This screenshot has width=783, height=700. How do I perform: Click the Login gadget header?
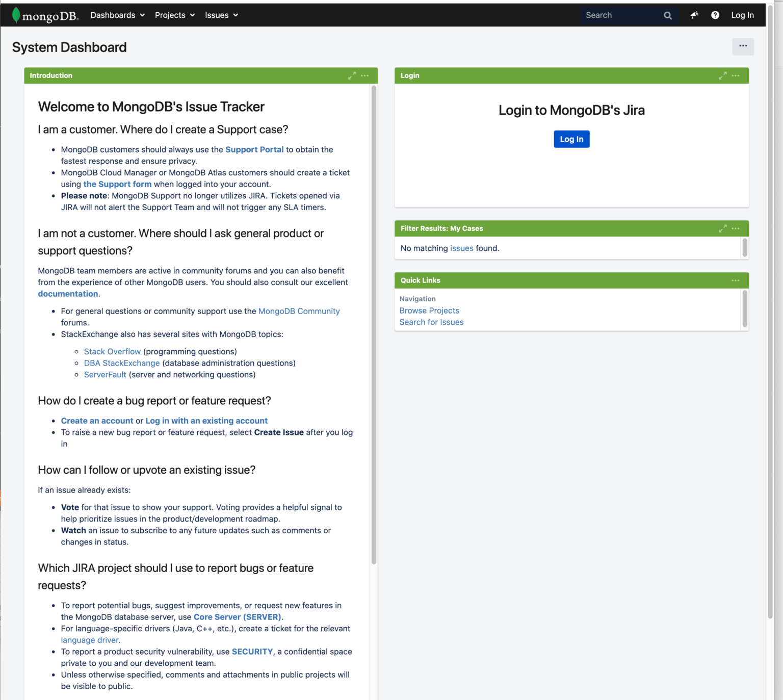(409, 75)
